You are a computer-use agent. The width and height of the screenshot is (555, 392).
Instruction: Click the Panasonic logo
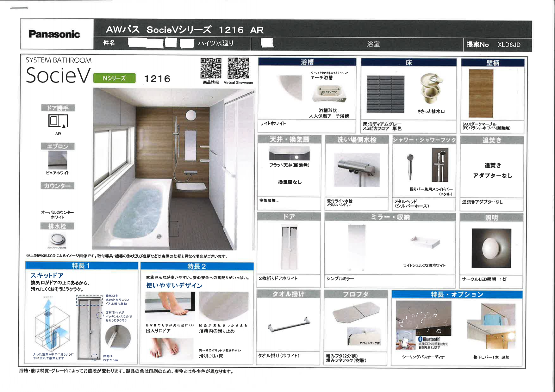pyautogui.click(x=54, y=34)
